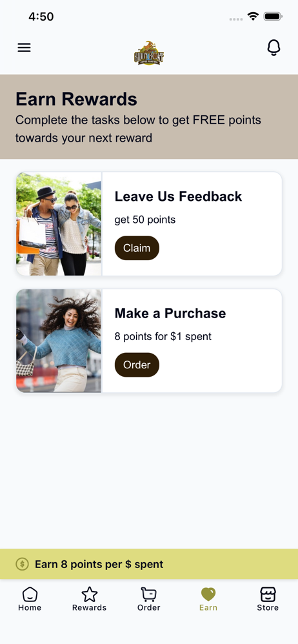298x644 pixels.
Task: Open the jumping woman photo thumbnail
Action: click(x=59, y=341)
